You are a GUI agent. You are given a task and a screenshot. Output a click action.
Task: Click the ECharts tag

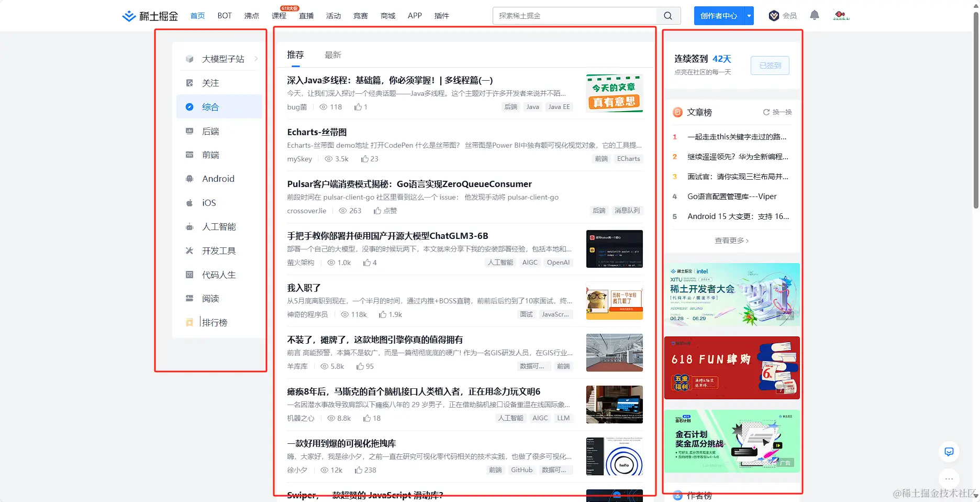point(628,159)
